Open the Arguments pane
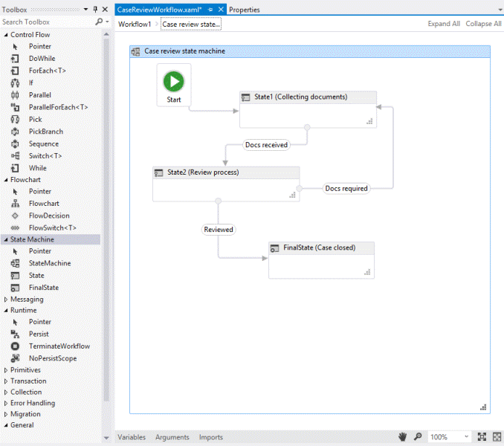 click(x=172, y=437)
